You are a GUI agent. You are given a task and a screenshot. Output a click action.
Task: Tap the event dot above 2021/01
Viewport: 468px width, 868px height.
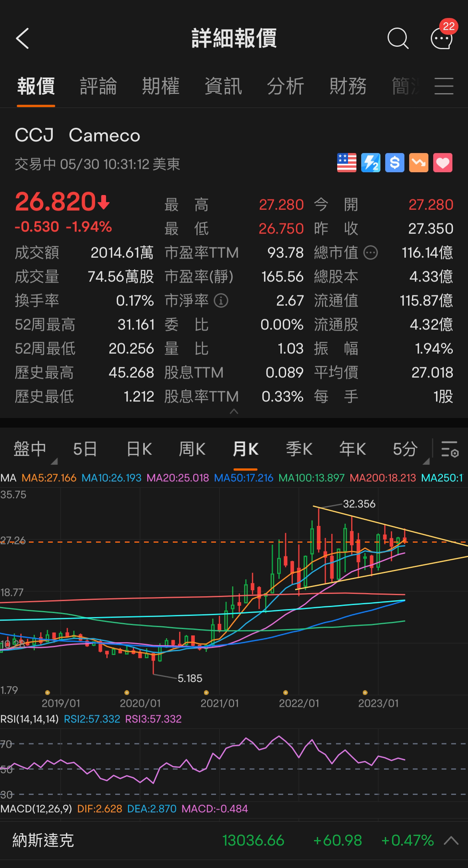[x=206, y=693]
